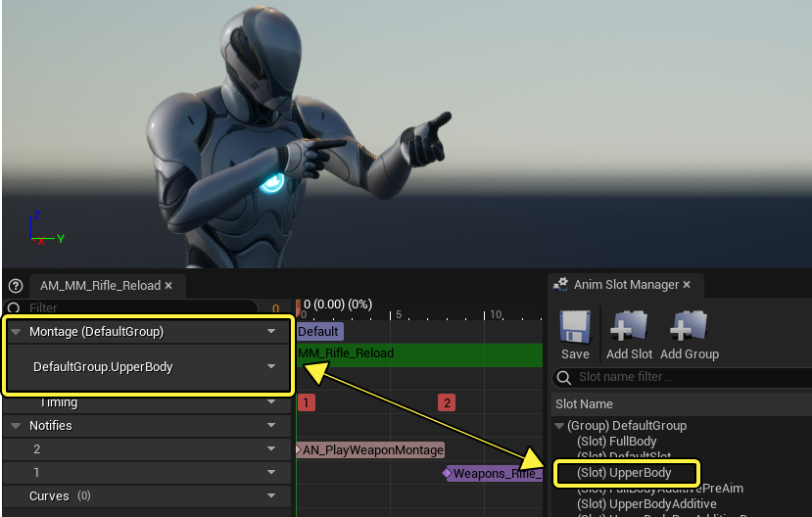Collapse the Montage (DefaultGroup) section
Image resolution: width=812 pixels, height=517 pixels.
point(16,332)
